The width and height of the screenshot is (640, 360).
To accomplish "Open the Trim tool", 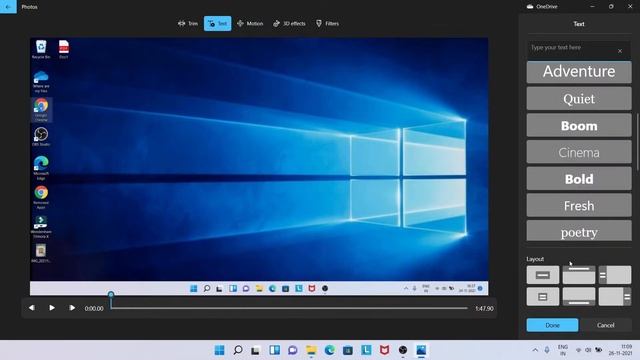I will [188, 24].
